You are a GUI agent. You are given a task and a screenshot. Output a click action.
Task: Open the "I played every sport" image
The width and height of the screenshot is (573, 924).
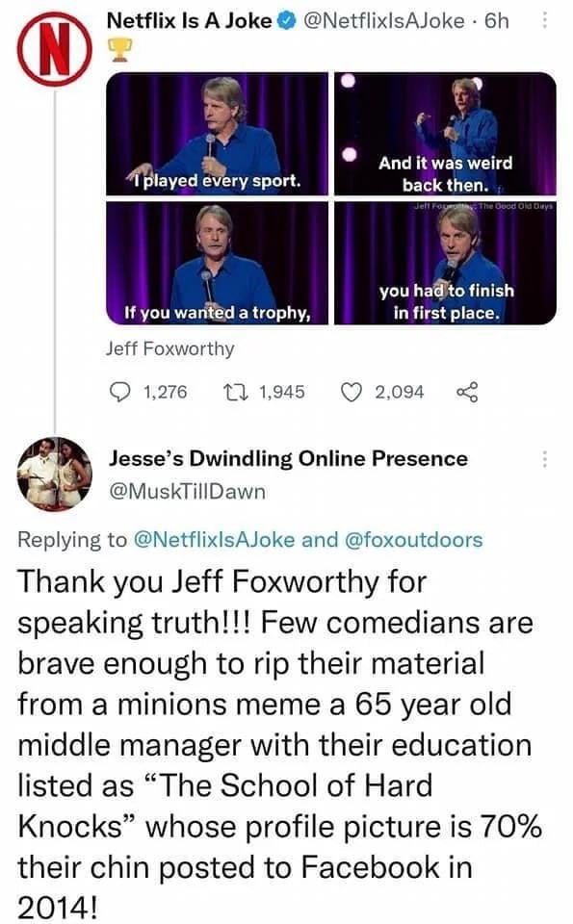pos(217,134)
